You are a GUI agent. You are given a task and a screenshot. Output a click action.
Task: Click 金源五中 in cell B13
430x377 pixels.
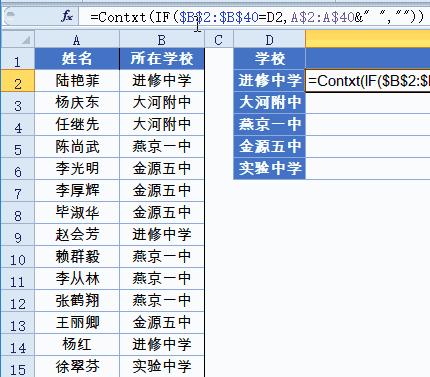click(x=162, y=323)
